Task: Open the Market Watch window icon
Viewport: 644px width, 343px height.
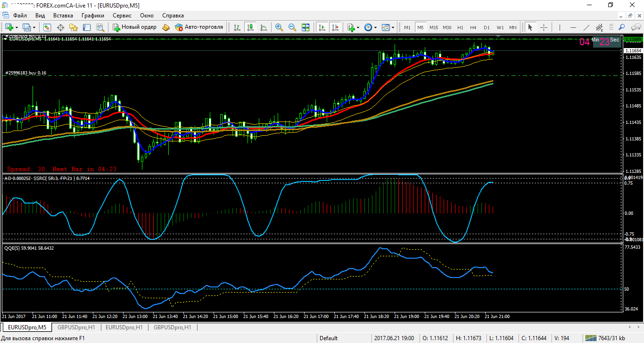Action: [47, 27]
